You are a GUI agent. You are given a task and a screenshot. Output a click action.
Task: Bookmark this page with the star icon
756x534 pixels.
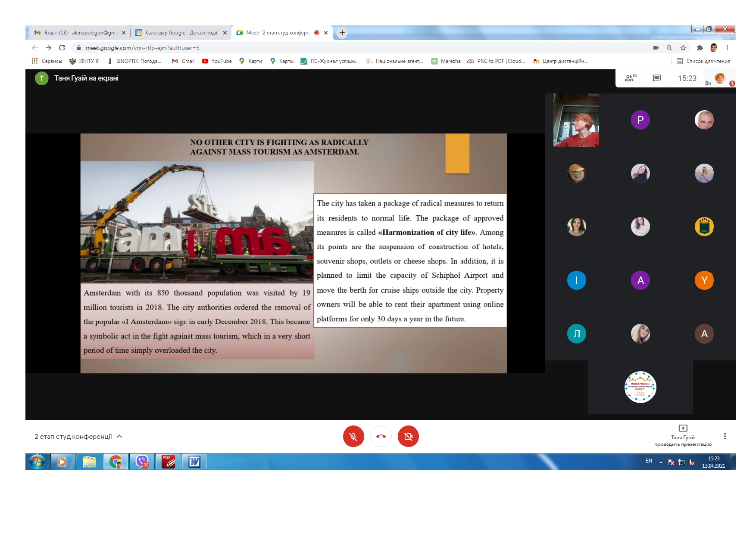tap(683, 48)
